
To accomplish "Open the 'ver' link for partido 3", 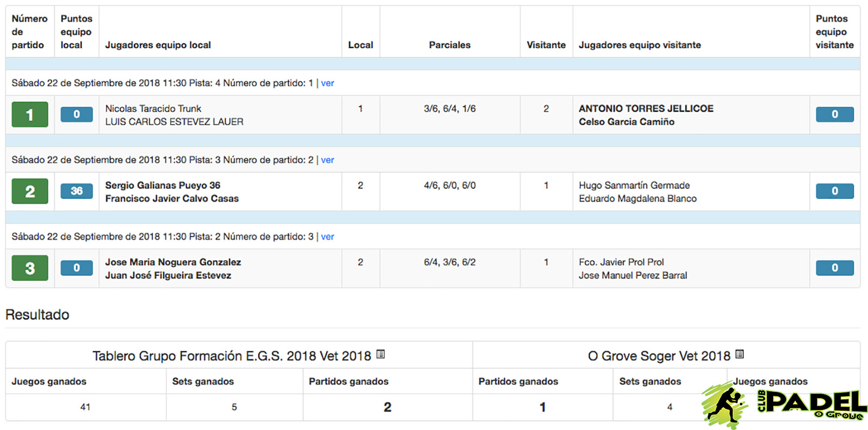I will click(327, 236).
